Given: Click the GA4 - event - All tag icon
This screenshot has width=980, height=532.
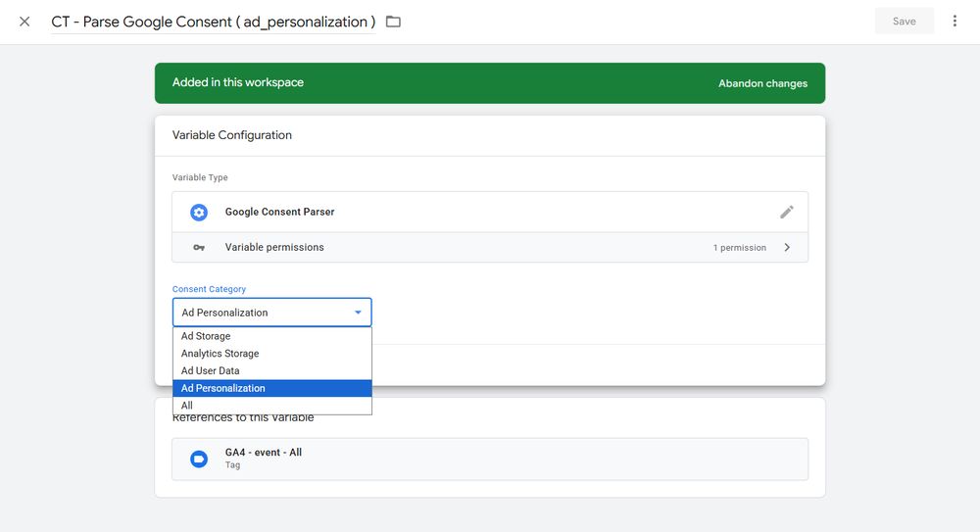Looking at the screenshot, I should [199, 459].
